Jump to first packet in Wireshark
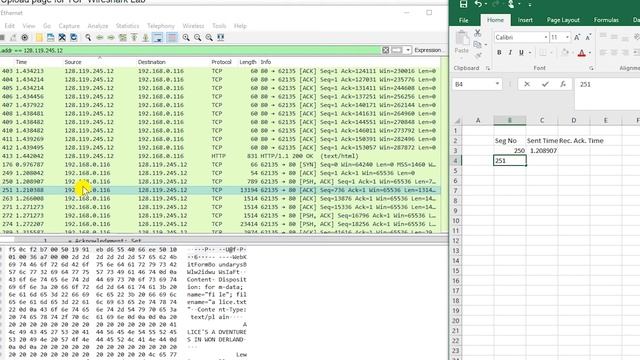 click(x=134, y=38)
